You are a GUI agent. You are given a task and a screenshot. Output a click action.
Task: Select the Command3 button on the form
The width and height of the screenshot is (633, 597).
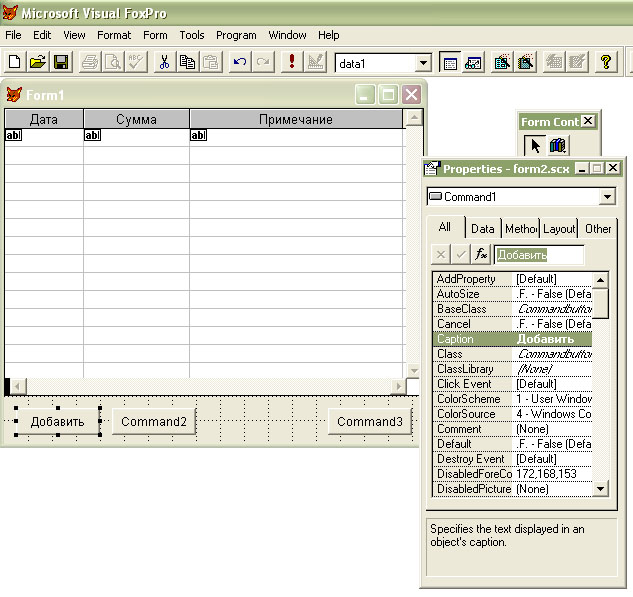tap(369, 422)
